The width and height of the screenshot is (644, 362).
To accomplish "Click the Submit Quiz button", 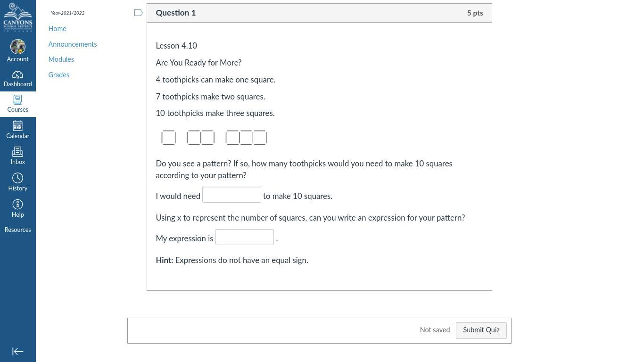I will coord(481,330).
